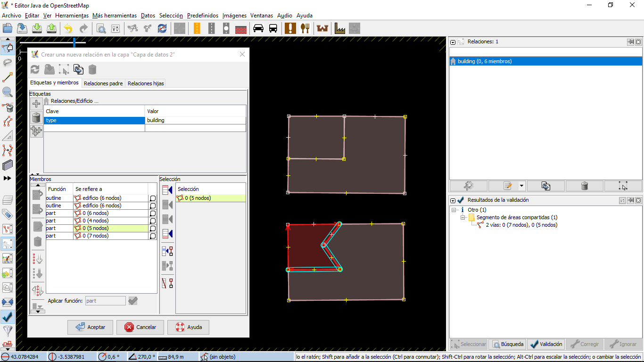This screenshot has height=362, width=644.
Task: Select the Draw nodes tool in left toolbar
Action: point(8,77)
